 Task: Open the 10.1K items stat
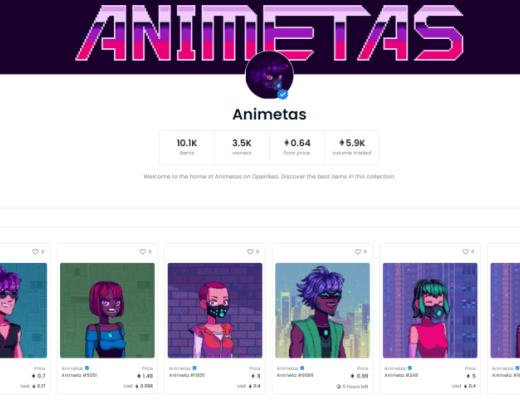(187, 147)
